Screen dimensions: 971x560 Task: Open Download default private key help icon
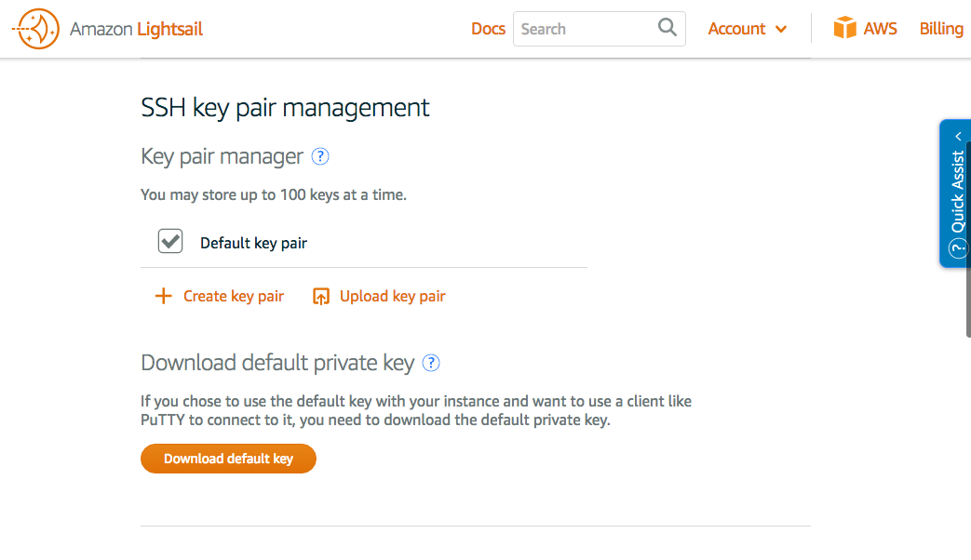(x=431, y=363)
